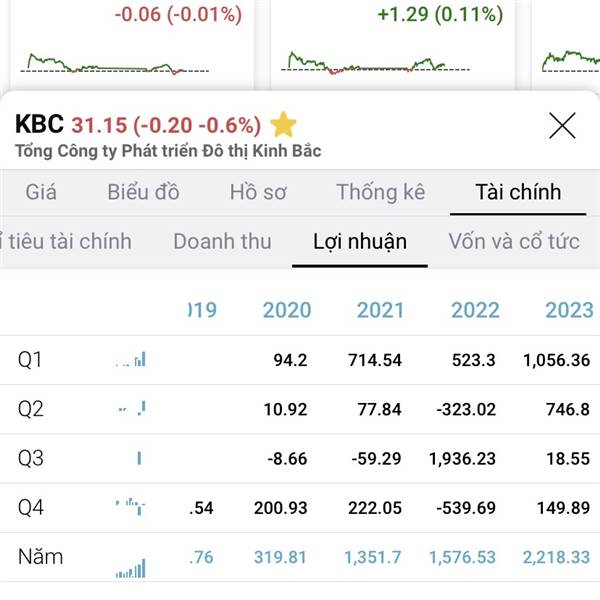The height and width of the screenshot is (600, 600).
Task: Switch to the Biểu đồ tab
Action: click(x=143, y=192)
